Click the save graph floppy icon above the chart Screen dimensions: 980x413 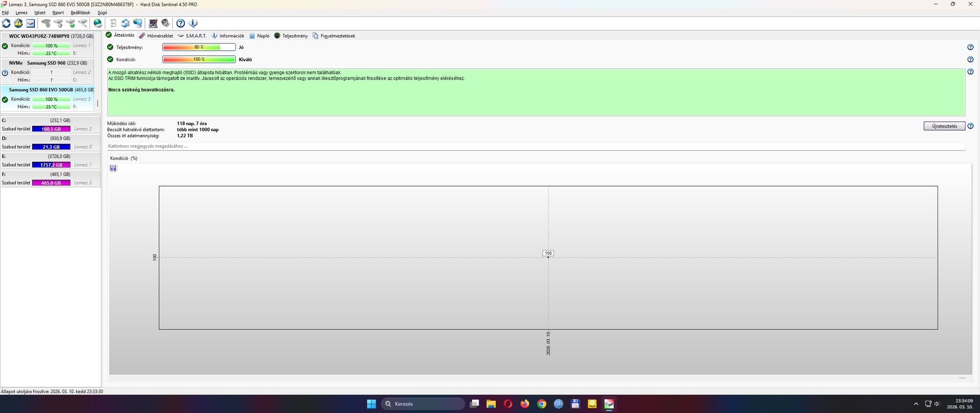tap(113, 168)
